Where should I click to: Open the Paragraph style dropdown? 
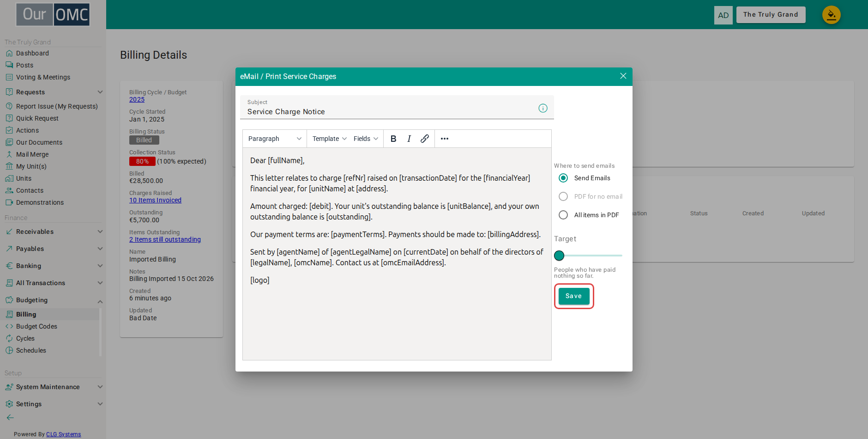275,139
